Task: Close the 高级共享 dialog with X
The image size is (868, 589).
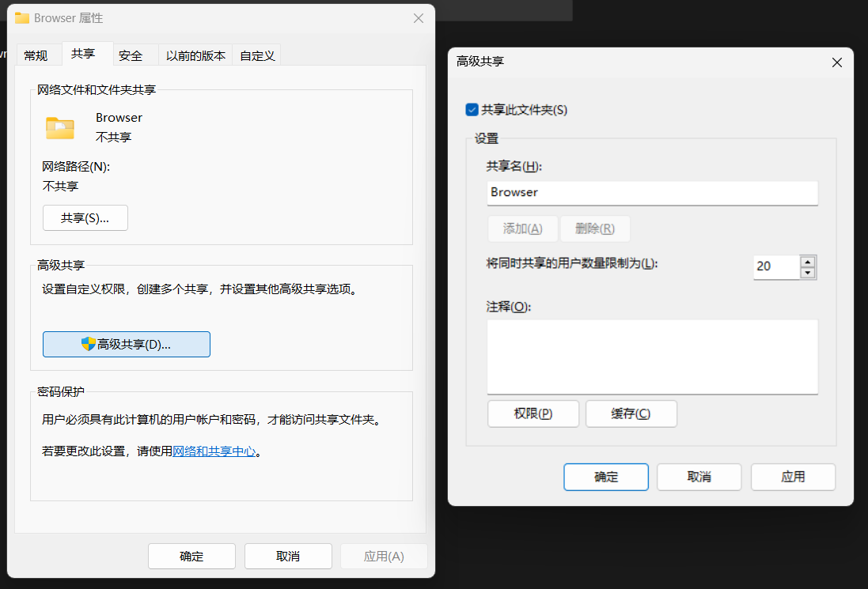Action: point(836,62)
